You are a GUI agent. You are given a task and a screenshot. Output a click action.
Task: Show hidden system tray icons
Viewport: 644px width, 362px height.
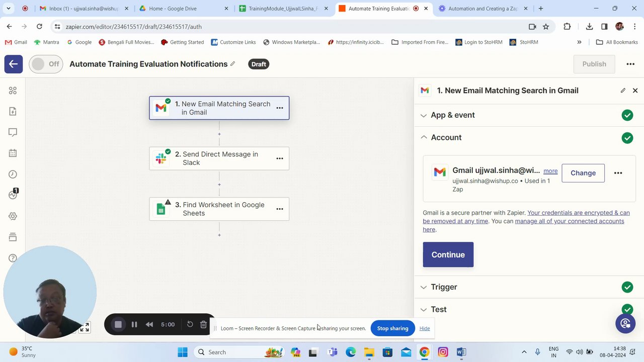[524, 352]
